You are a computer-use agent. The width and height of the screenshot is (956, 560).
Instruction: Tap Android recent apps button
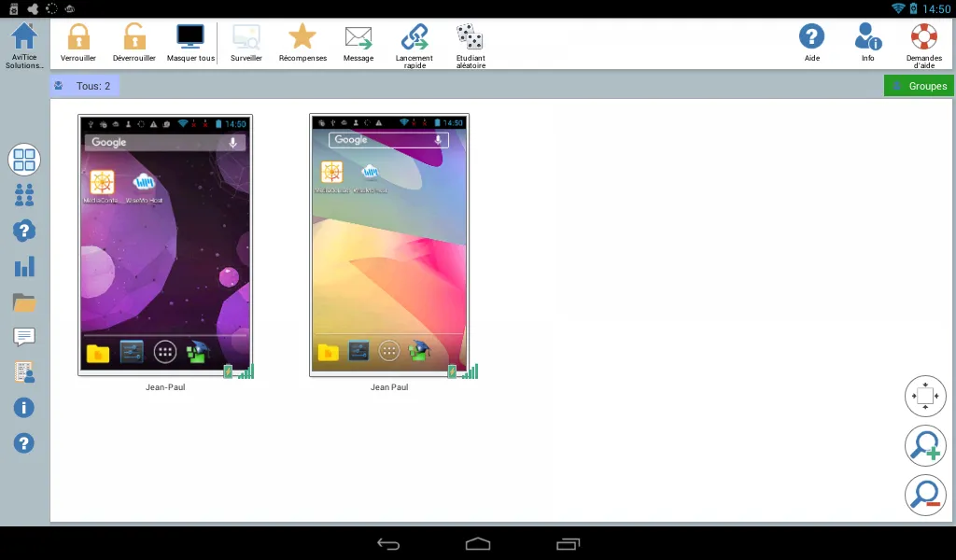[x=568, y=543]
